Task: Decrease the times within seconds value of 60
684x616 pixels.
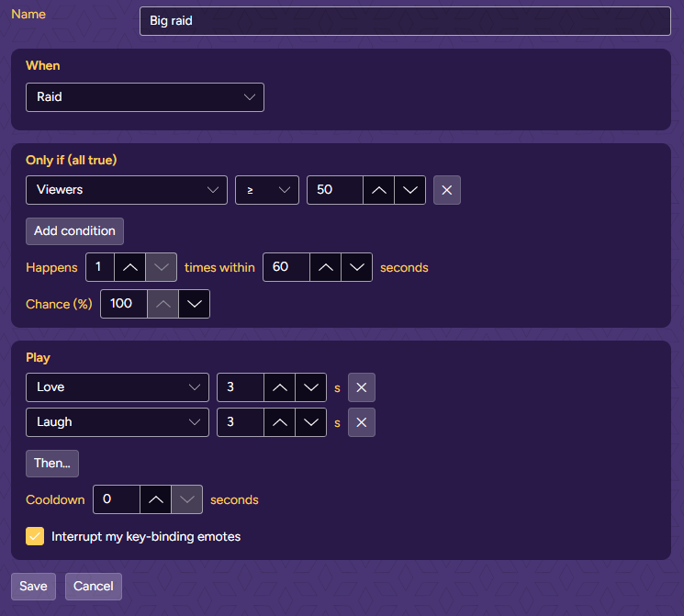Action: tap(357, 267)
